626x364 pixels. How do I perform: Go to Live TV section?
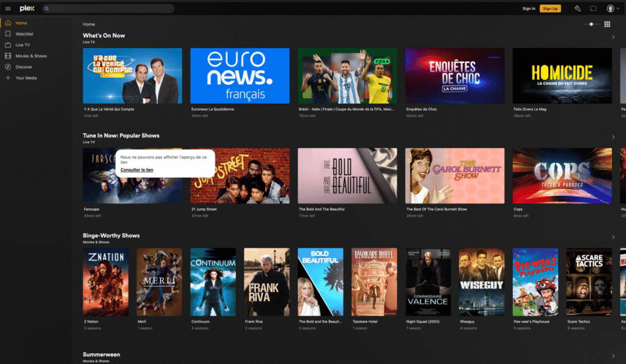23,45
